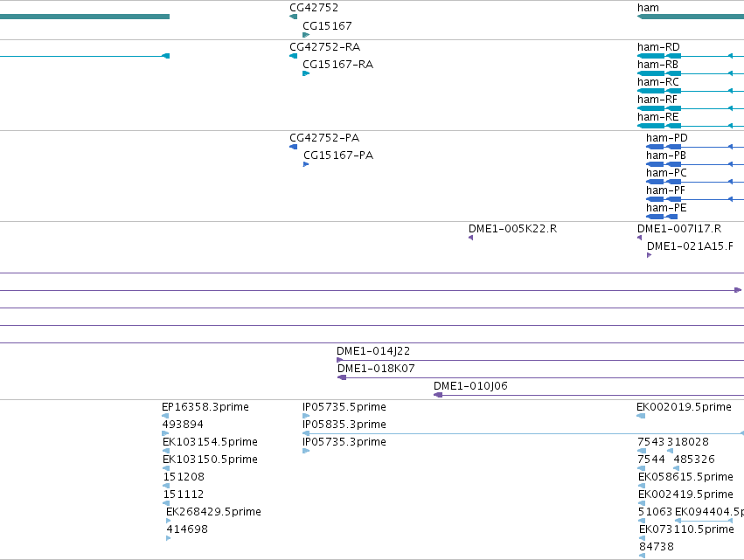Choose protein ham-PC
Screen dimensions: 744x560
pos(666,173)
